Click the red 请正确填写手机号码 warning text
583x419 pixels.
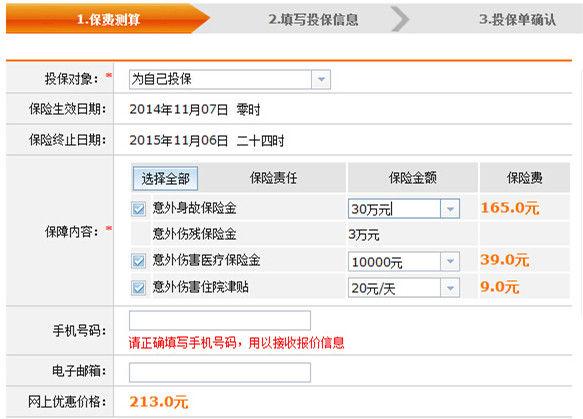pyautogui.click(x=236, y=343)
